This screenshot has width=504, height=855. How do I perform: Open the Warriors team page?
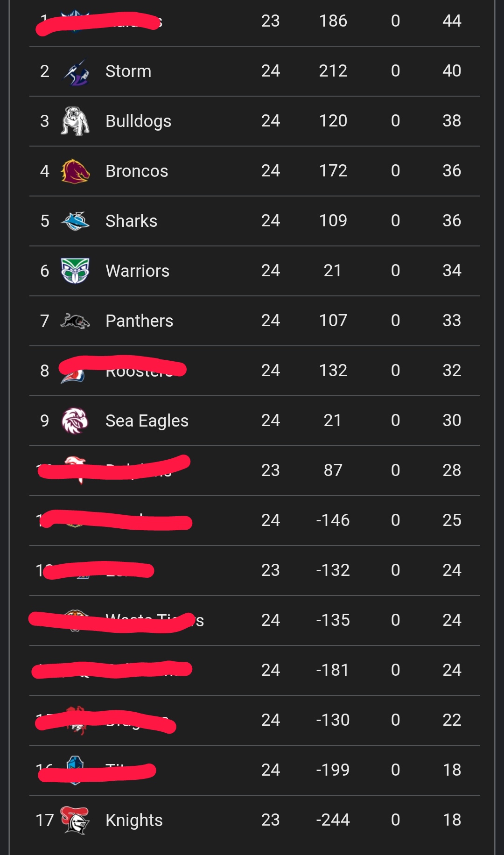click(x=137, y=271)
